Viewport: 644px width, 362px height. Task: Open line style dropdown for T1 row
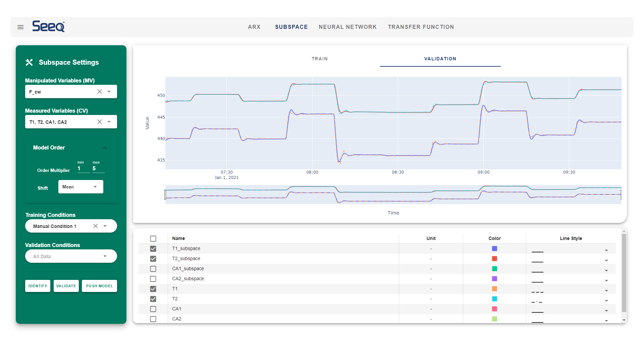[606, 291]
